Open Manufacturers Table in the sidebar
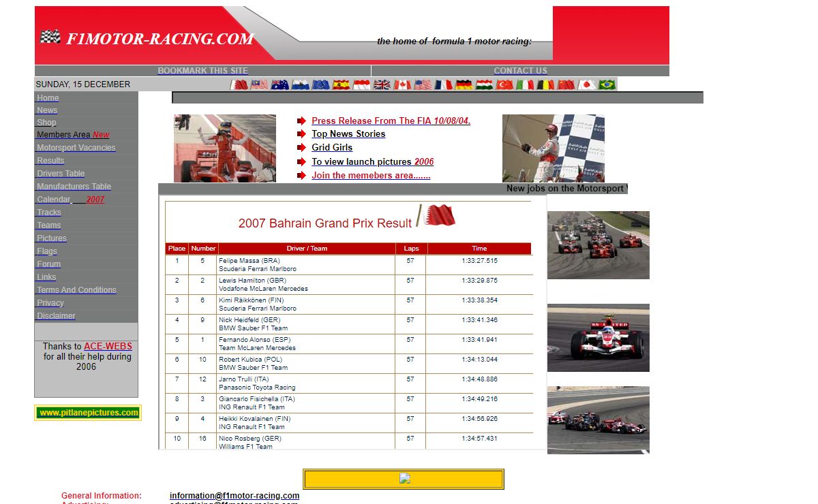 [x=74, y=187]
